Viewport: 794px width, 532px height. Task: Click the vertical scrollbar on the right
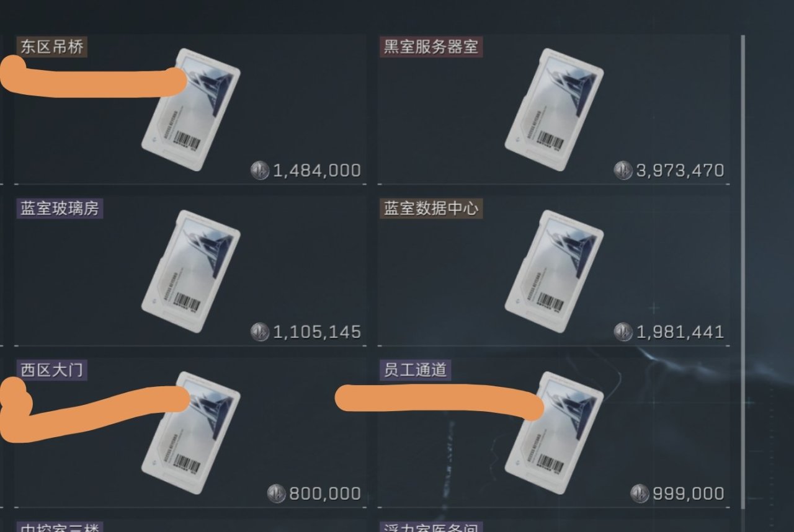pos(743,273)
